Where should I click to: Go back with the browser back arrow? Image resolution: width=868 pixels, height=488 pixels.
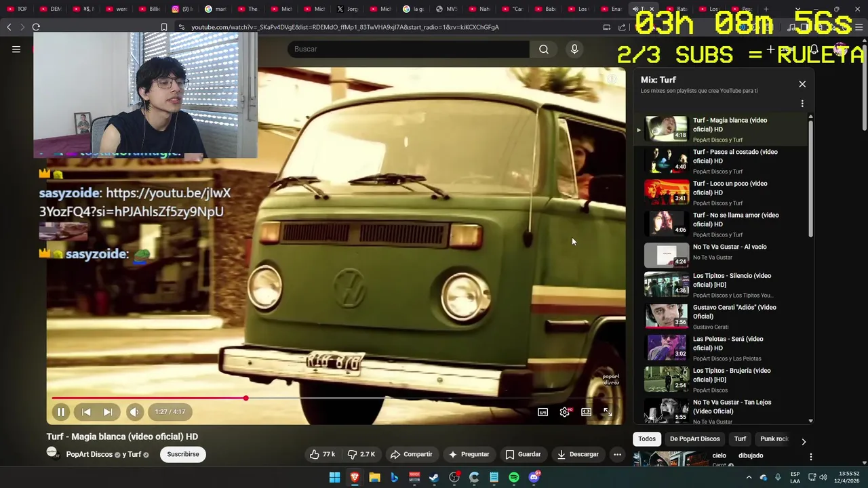point(9,27)
